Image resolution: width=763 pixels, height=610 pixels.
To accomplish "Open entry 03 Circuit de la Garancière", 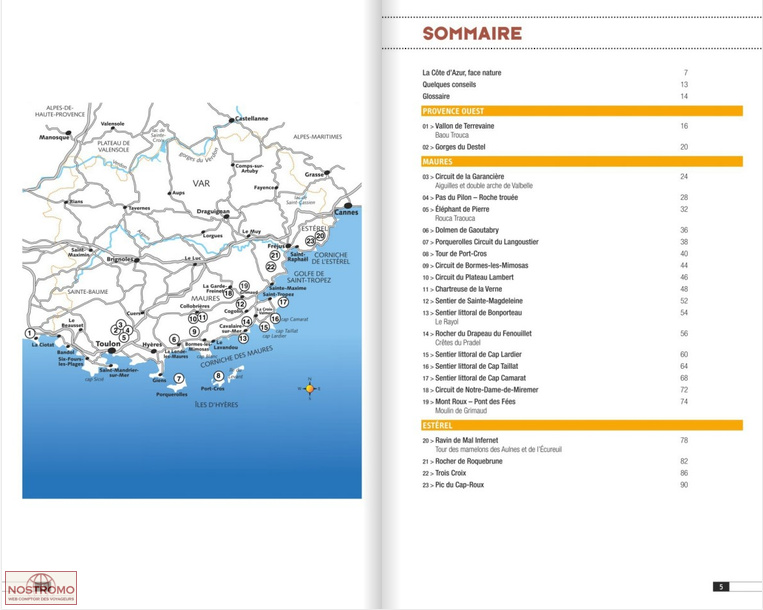I will click(x=463, y=177).
